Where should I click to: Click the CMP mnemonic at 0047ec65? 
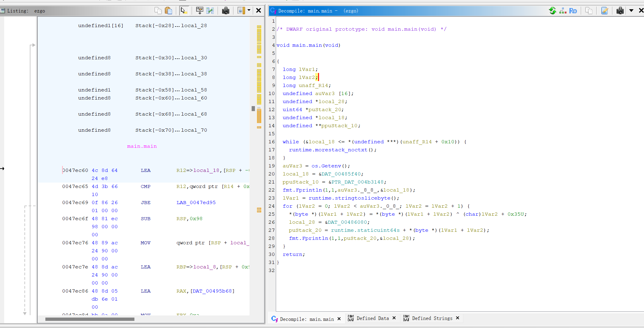[x=145, y=186]
